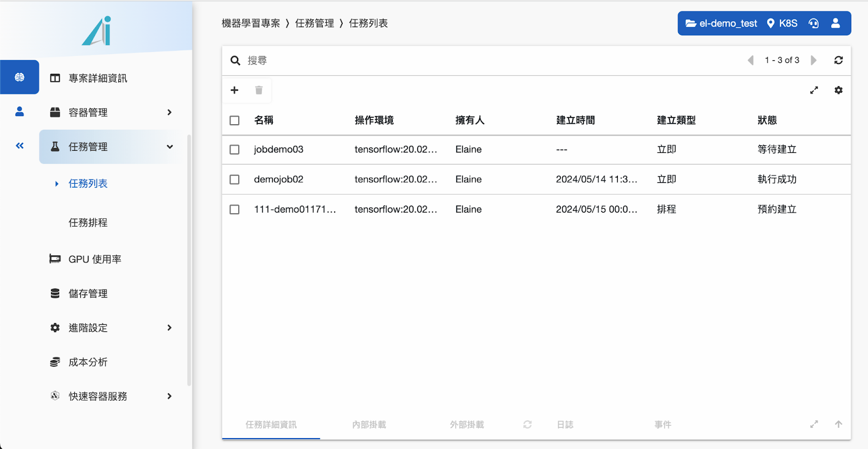Open the 111-demo01171… task name

295,209
